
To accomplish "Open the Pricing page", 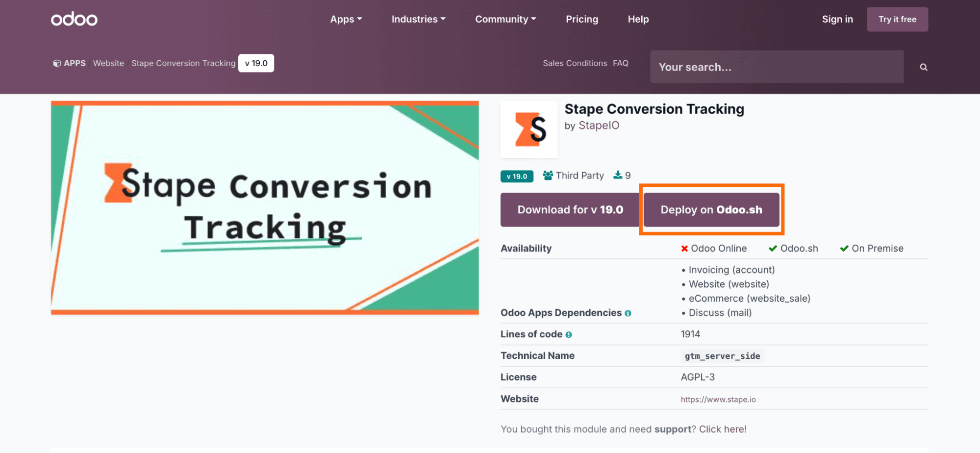I will point(582,19).
